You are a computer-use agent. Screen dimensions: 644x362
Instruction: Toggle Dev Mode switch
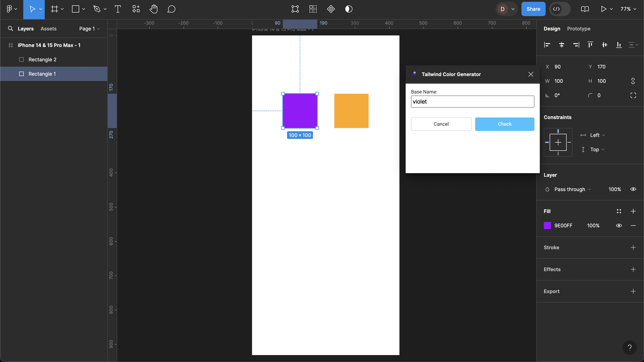[x=559, y=9]
